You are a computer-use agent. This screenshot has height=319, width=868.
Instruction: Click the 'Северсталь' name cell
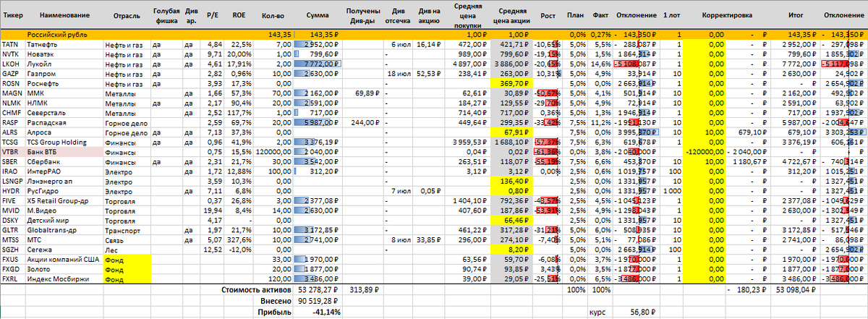click(65, 113)
